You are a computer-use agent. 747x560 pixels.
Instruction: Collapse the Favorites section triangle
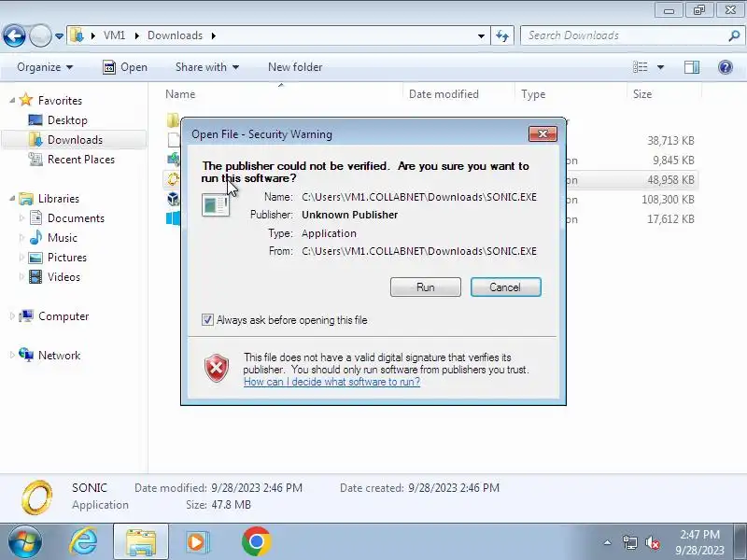click(12, 100)
